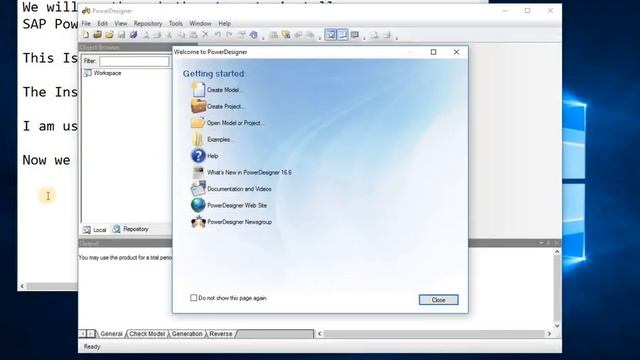
Task: Click the globe icon for PowerDesigner Web Site
Action: [198, 205]
